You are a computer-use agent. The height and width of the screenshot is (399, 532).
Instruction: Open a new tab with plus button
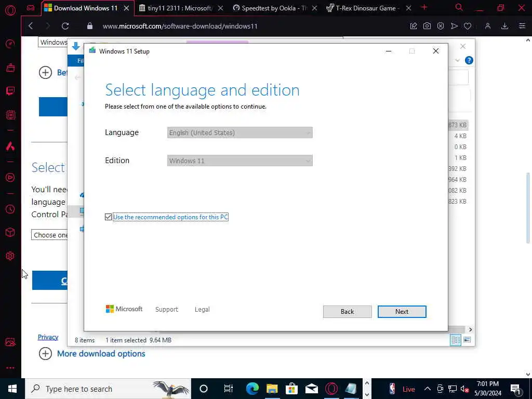[424, 7]
